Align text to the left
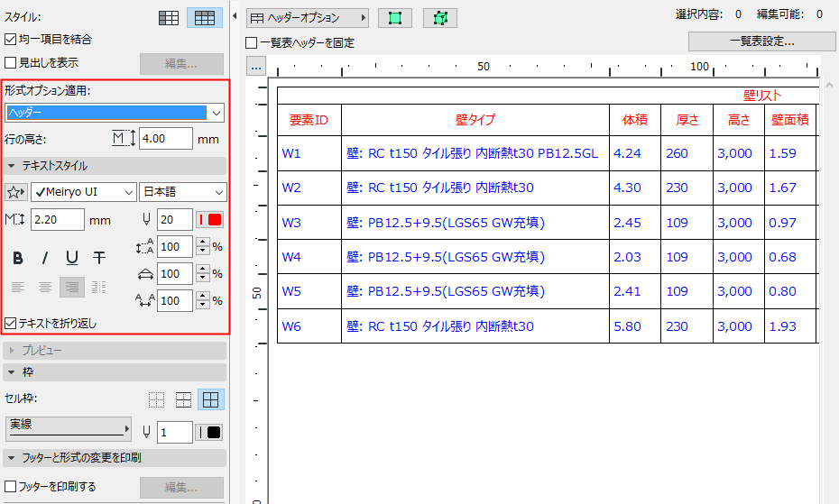The height and width of the screenshot is (504, 839). (18, 288)
